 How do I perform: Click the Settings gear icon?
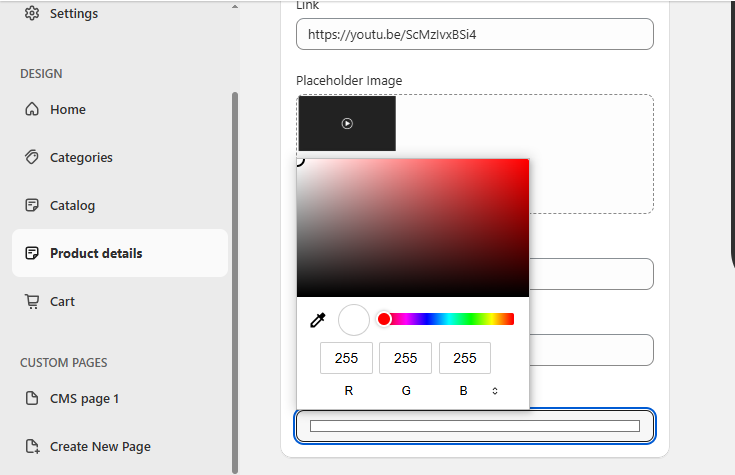pyautogui.click(x=32, y=13)
